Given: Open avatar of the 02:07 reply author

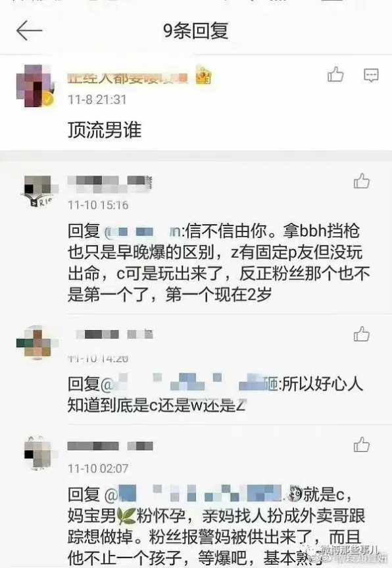Looking at the screenshot, I should 40,453.
